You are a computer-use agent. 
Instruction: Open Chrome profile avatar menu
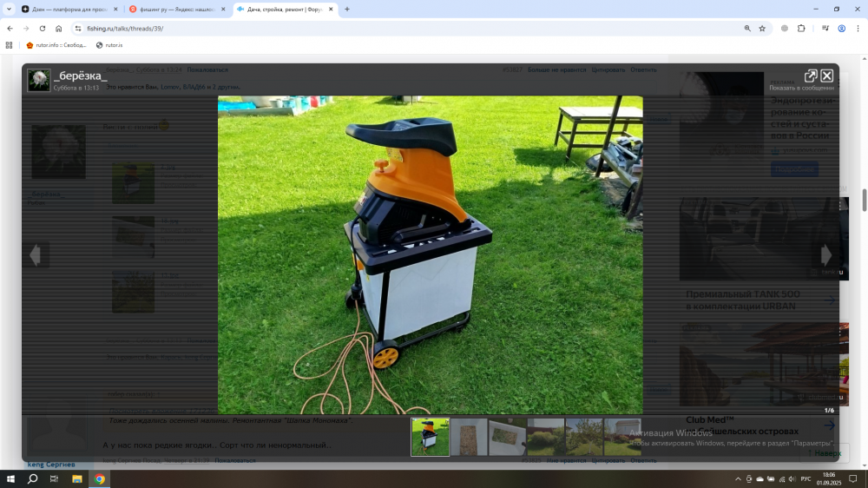coord(842,29)
